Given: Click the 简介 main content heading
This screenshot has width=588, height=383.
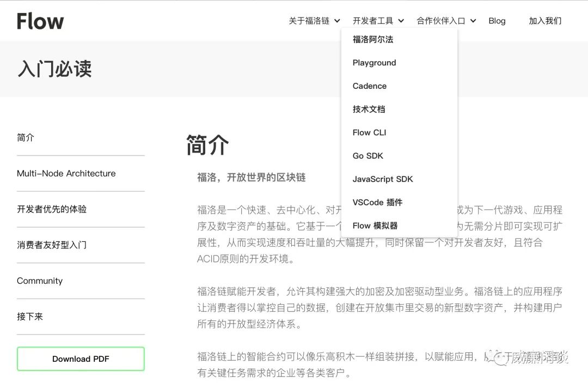Looking at the screenshot, I should point(207,145).
